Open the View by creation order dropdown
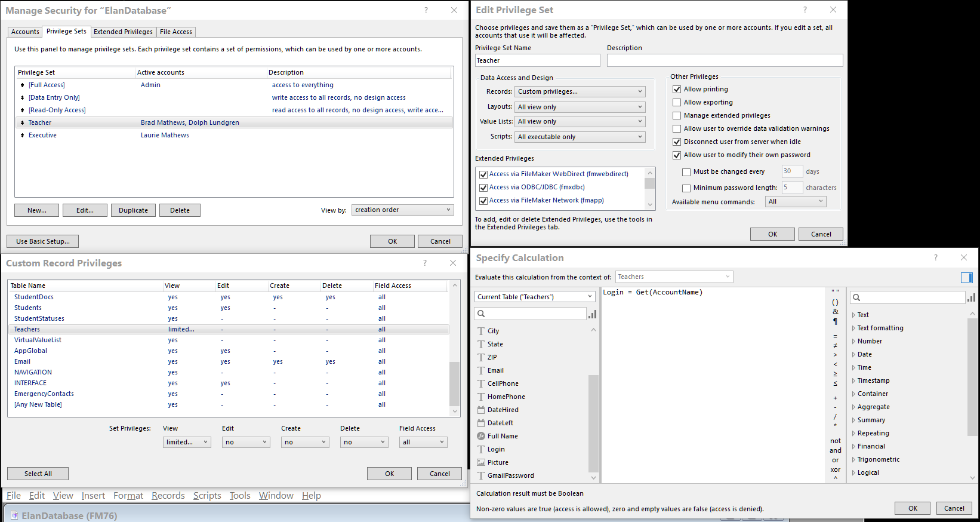The height and width of the screenshot is (522, 980). pyautogui.click(x=403, y=210)
